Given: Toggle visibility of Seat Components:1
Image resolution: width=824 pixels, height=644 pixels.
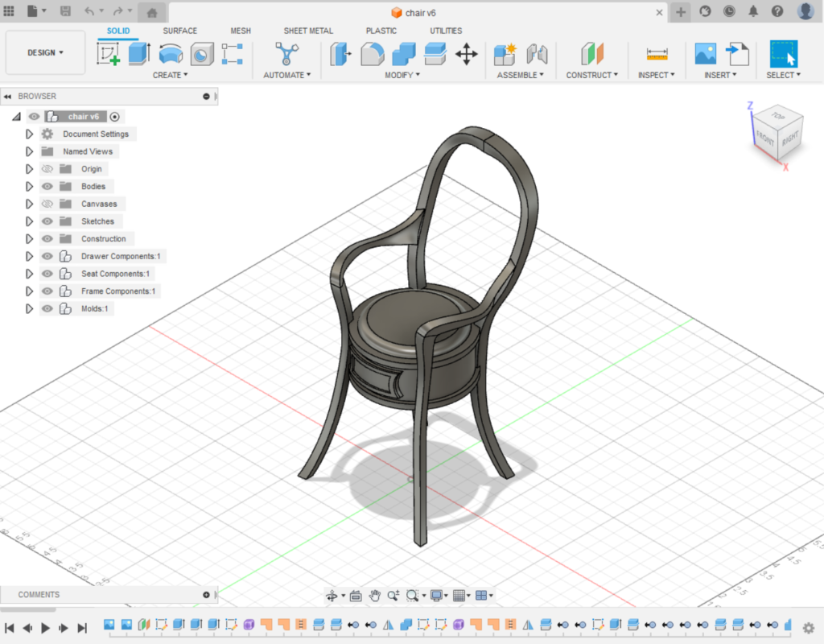Looking at the screenshot, I should point(47,274).
